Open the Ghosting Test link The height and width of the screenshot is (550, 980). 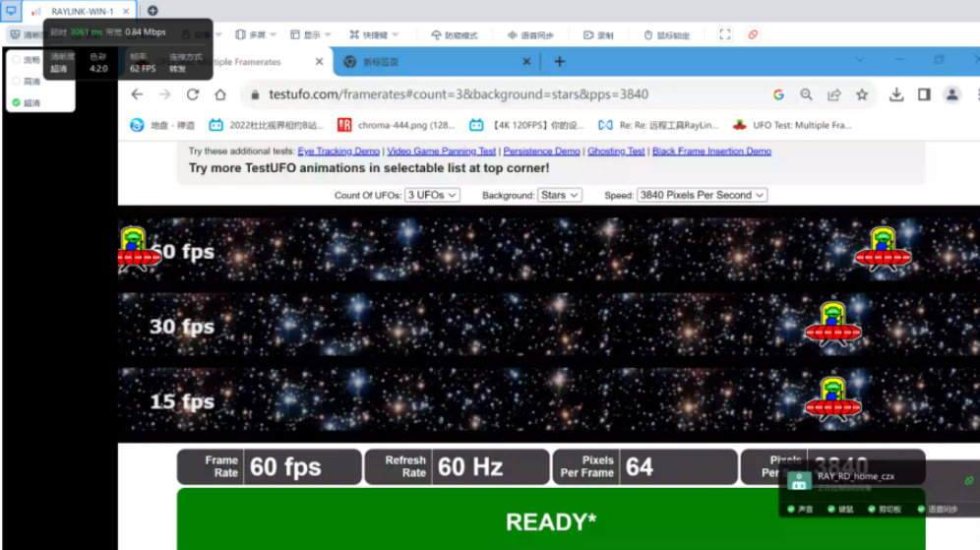tap(616, 152)
